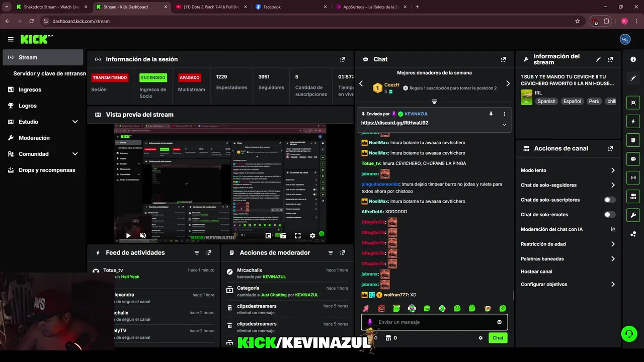Click the info icon in the right toolbar

[x=633, y=59]
